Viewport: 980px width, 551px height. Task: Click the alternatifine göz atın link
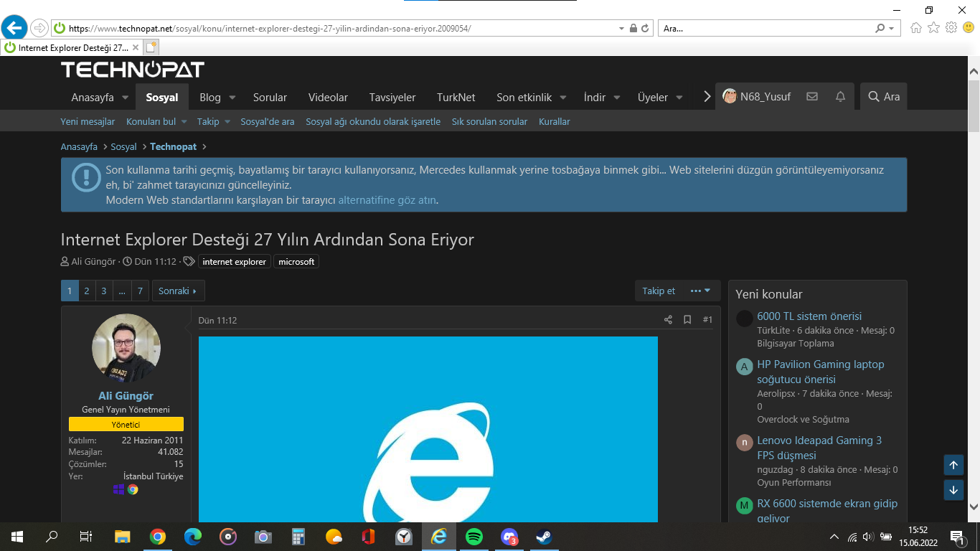click(x=387, y=200)
